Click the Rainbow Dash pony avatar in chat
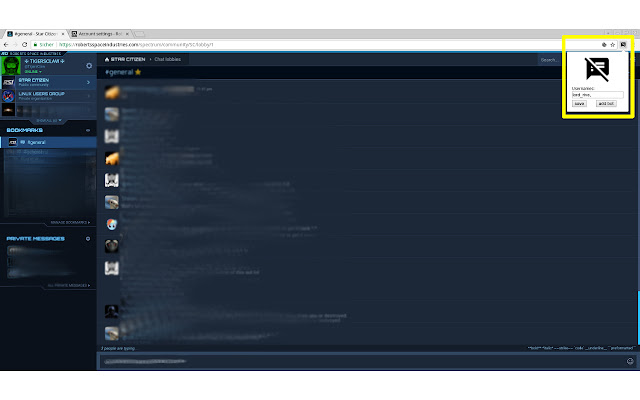 click(111, 224)
